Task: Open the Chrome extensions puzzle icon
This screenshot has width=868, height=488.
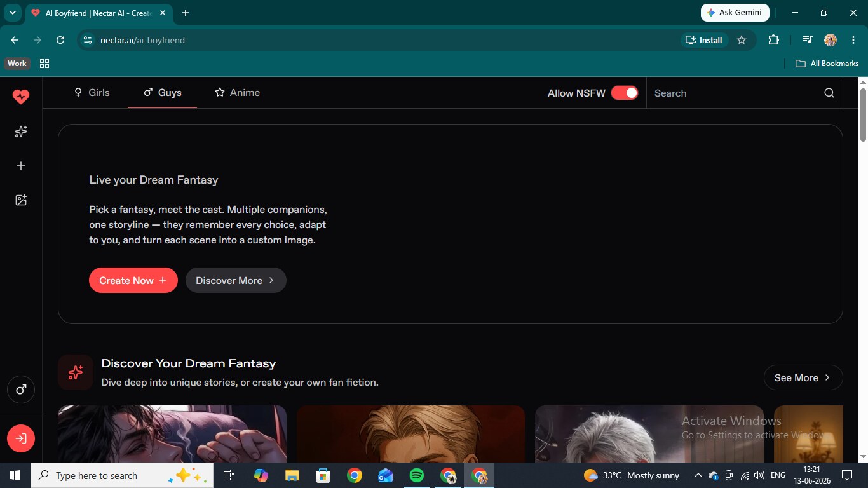Action: click(773, 40)
